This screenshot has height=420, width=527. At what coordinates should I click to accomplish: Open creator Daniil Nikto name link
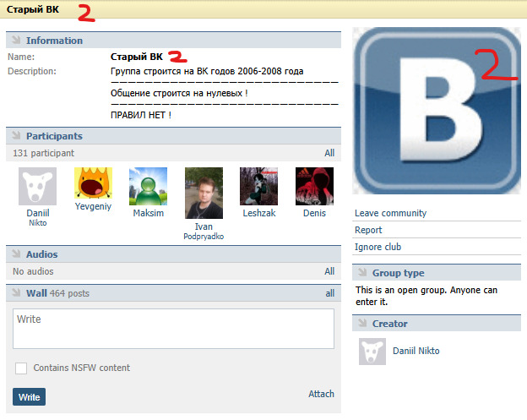[x=416, y=351]
